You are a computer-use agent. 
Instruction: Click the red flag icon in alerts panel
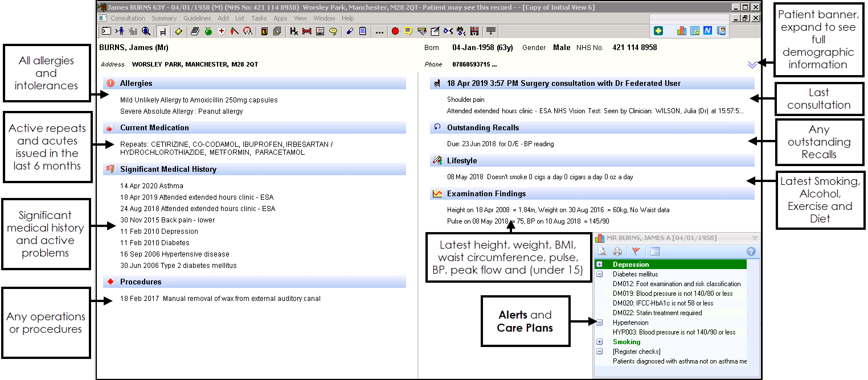[636, 251]
